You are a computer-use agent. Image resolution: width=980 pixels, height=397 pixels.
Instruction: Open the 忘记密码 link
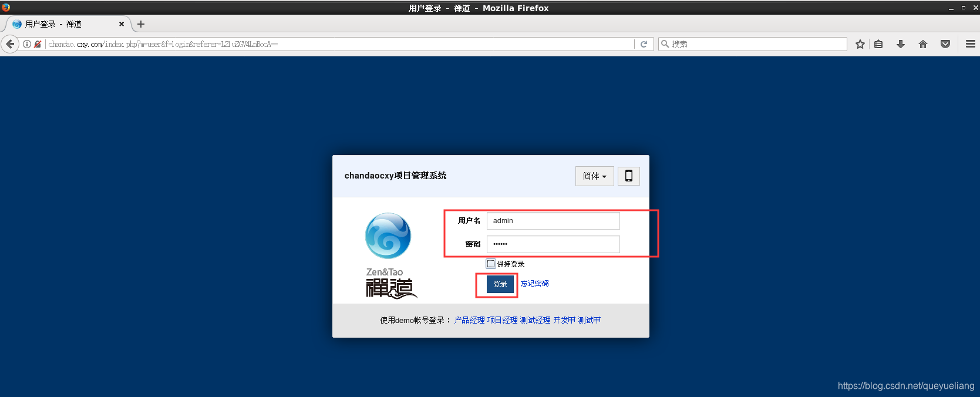(535, 284)
